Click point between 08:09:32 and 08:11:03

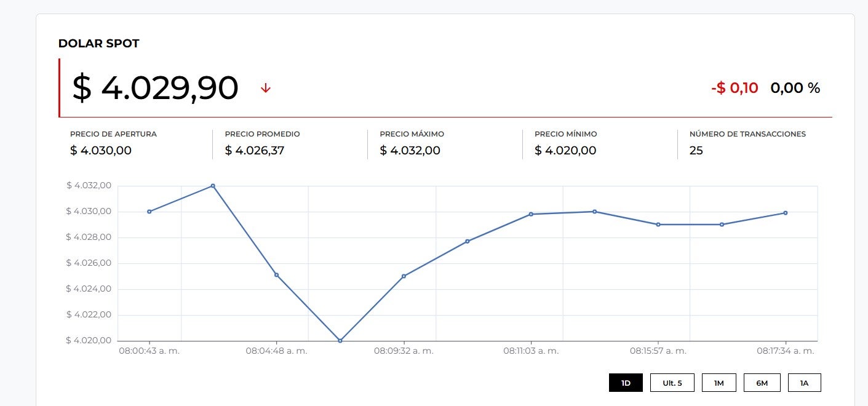pyautogui.click(x=468, y=241)
